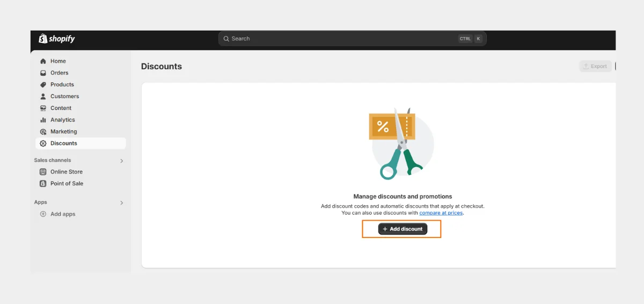
Task: Click the Point of Sale icon
Action: [43, 184]
